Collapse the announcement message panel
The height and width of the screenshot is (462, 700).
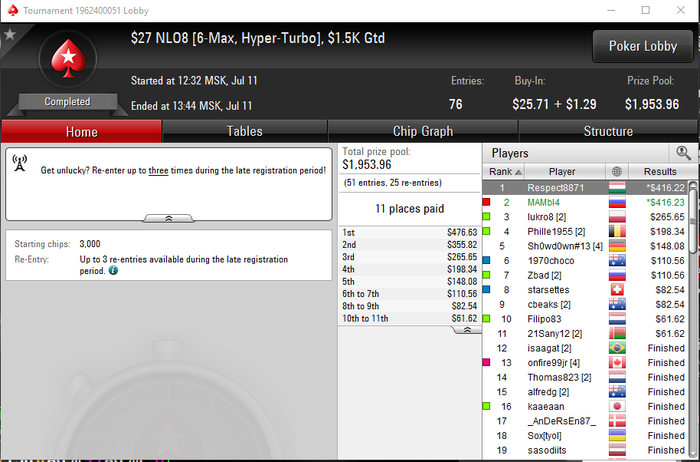tap(168, 218)
